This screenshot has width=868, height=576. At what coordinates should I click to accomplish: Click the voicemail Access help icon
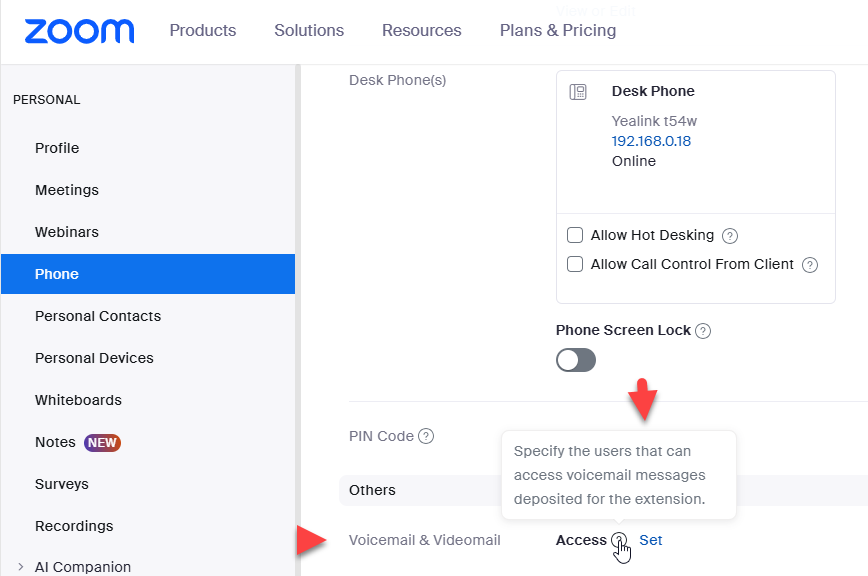coord(620,540)
